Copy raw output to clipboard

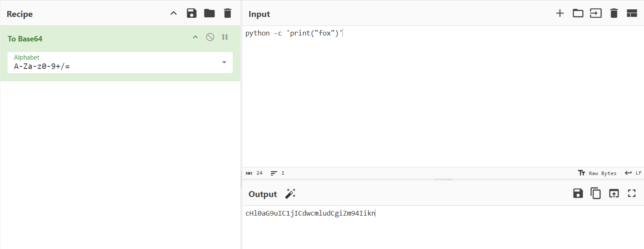point(595,194)
